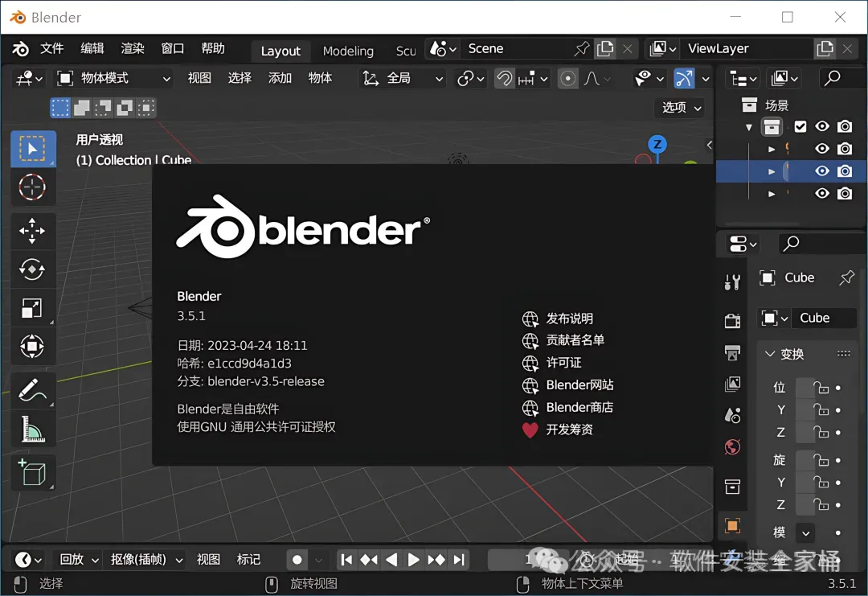Open the 添加 menu in viewport header
The height and width of the screenshot is (596, 868).
pos(280,78)
